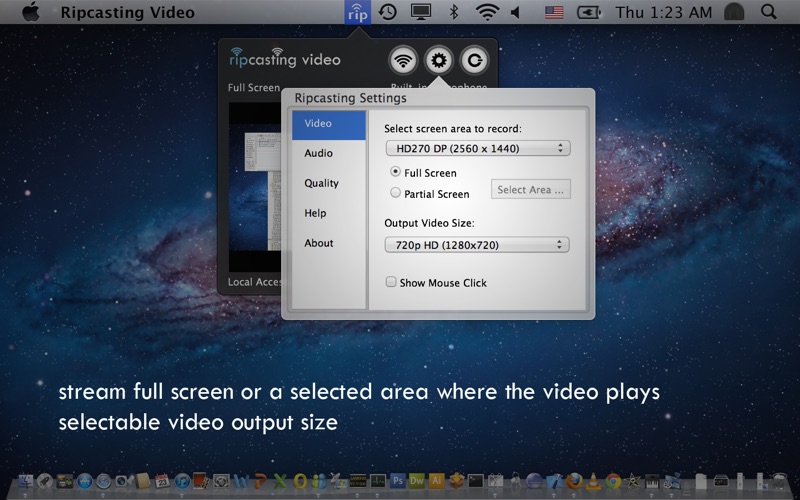800x500 pixels.
Task: Open settings with the gear button
Action: (439, 61)
